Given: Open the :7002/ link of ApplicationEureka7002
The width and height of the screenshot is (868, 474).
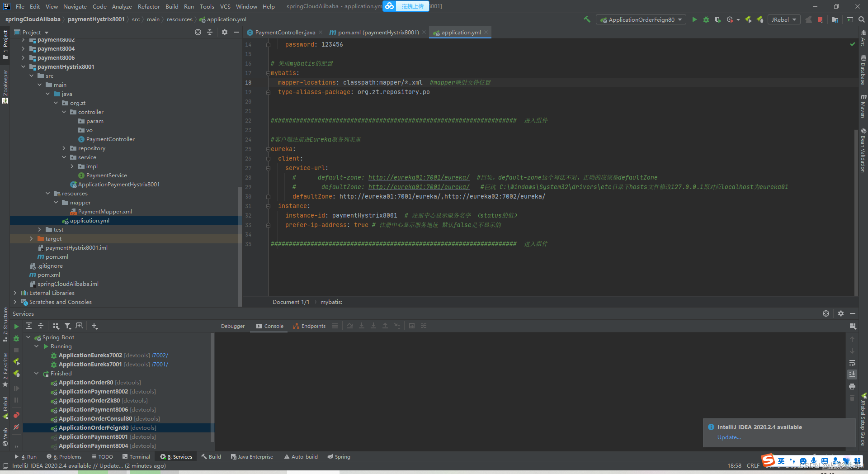Looking at the screenshot, I should [160, 355].
